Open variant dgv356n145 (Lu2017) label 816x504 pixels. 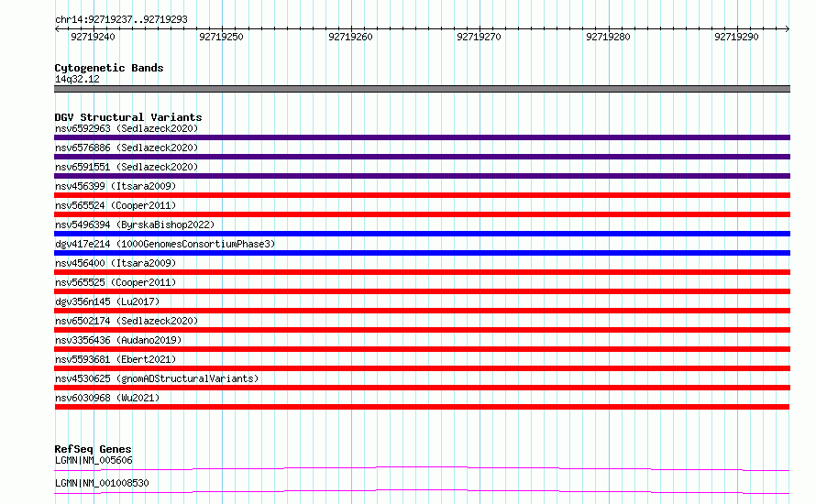pyautogui.click(x=107, y=301)
